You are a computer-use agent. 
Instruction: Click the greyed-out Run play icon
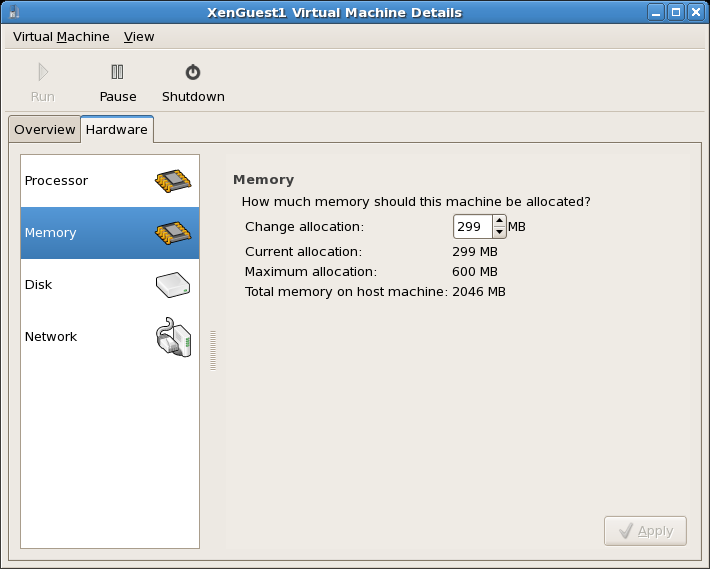click(43, 72)
